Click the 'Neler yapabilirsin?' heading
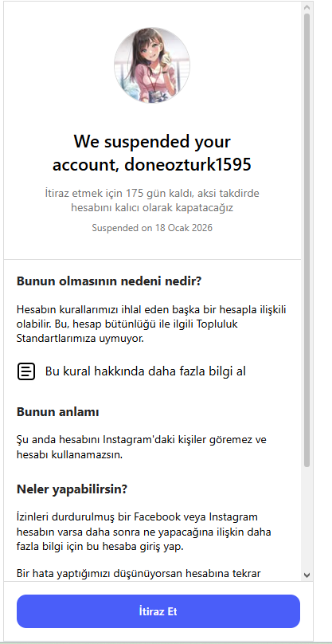 point(72,489)
